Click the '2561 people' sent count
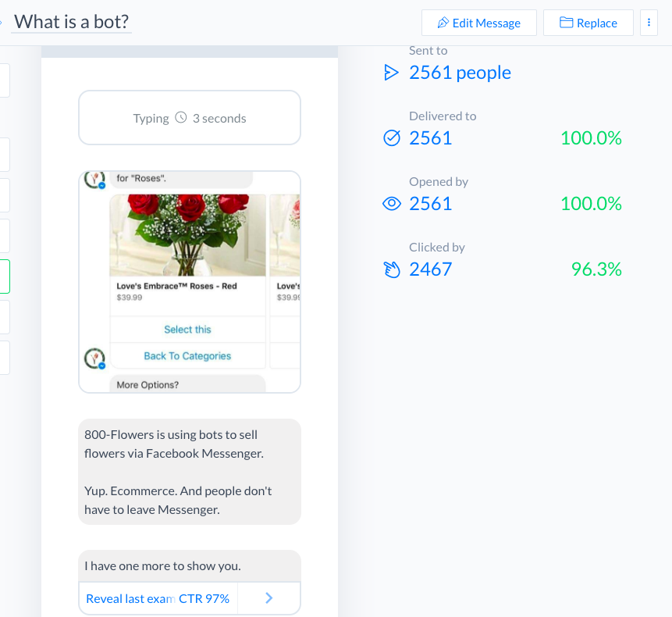This screenshot has width=672, height=617. [460, 73]
